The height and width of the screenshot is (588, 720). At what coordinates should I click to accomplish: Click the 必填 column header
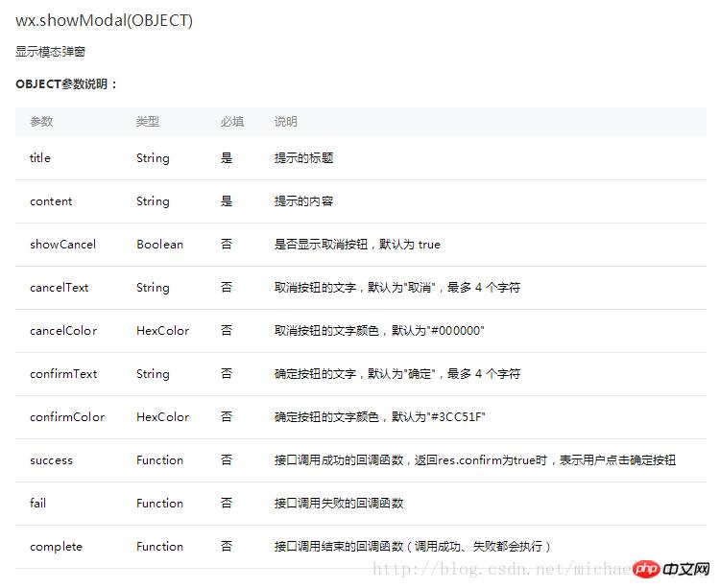pyautogui.click(x=231, y=122)
